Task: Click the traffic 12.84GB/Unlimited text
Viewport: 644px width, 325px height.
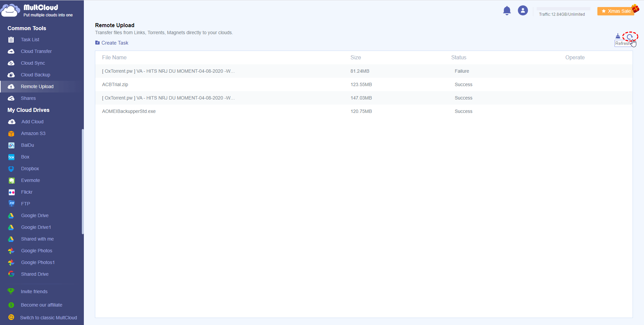Action: click(562, 14)
